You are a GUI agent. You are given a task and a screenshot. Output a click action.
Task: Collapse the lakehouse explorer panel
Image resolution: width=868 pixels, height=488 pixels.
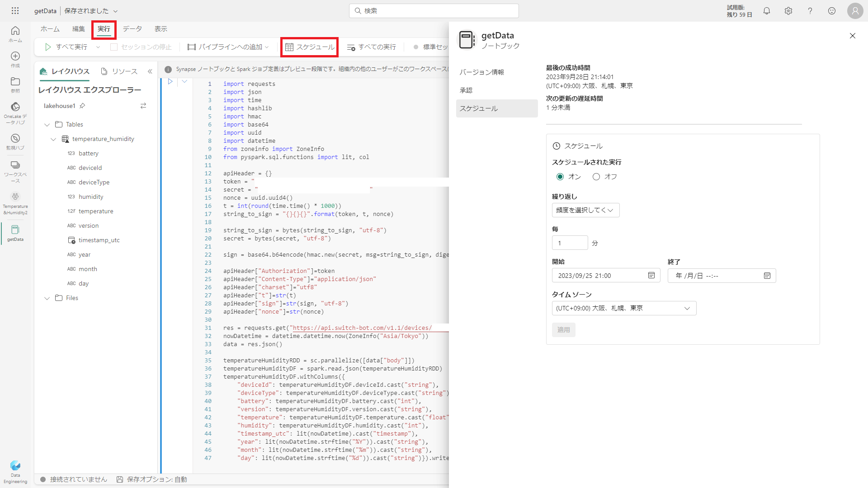click(x=150, y=71)
